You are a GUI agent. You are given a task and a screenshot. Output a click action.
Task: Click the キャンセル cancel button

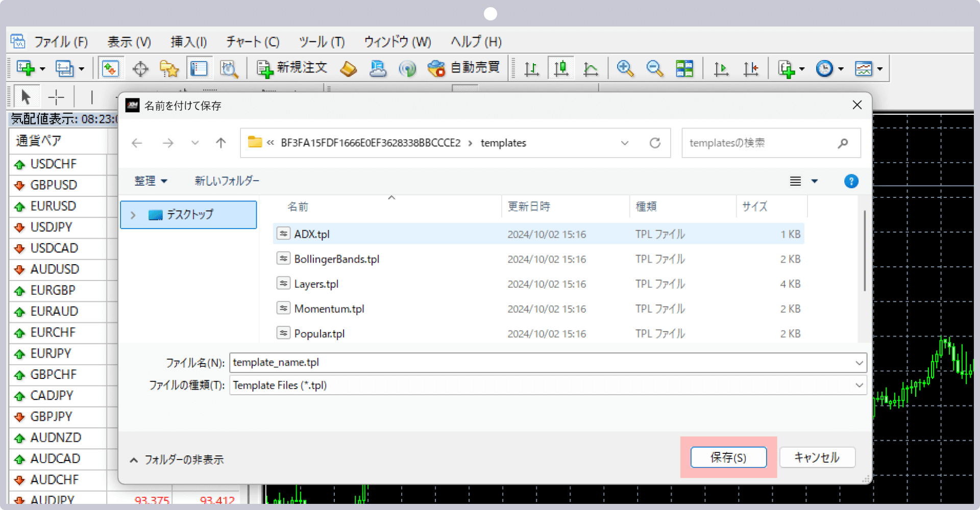coord(817,457)
